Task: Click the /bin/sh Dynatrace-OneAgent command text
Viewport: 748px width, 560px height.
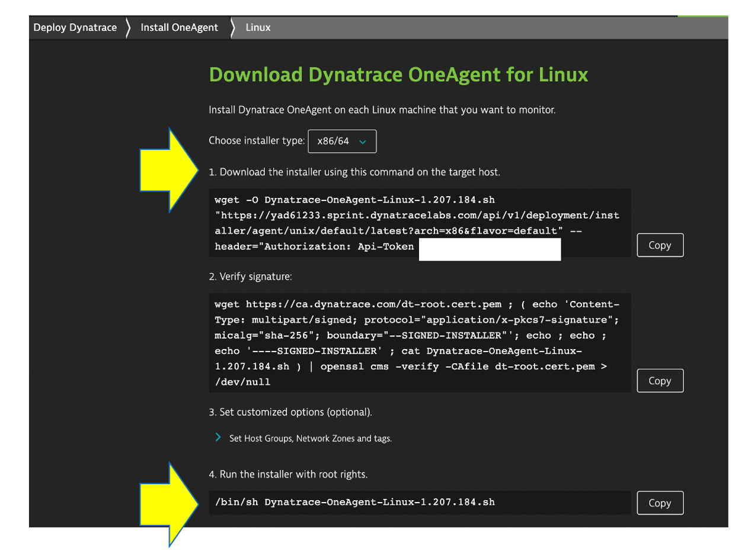Action: click(x=354, y=503)
